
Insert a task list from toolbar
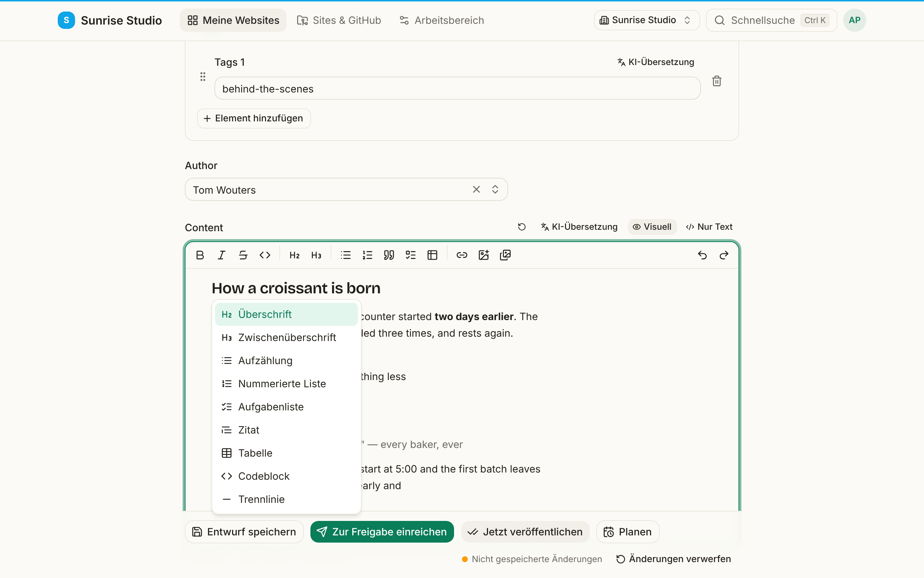(411, 255)
